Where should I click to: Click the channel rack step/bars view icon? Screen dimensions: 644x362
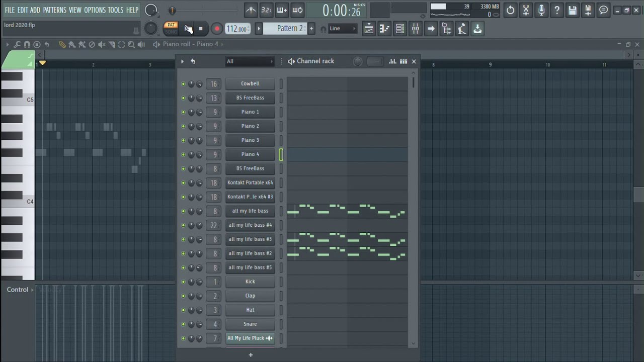404,61
